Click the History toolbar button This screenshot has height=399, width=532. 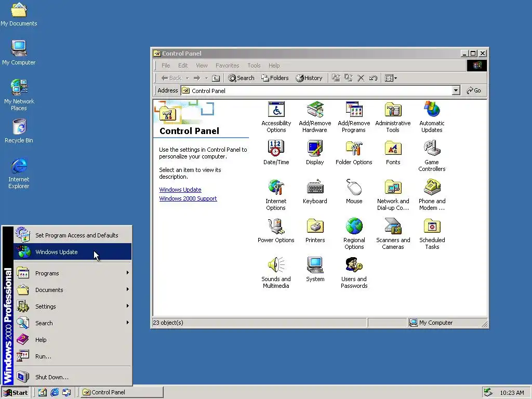[309, 78]
